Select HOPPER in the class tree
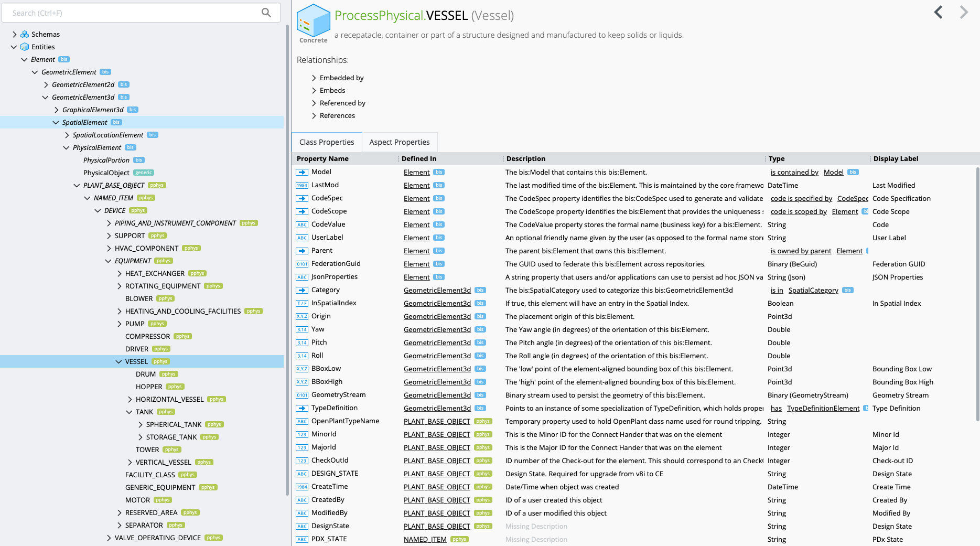Image resolution: width=980 pixels, height=546 pixels. click(x=149, y=387)
